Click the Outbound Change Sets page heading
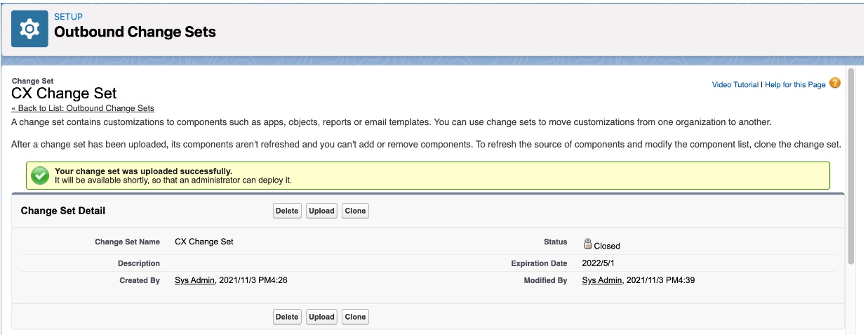The width and height of the screenshot is (868, 335). point(135,32)
